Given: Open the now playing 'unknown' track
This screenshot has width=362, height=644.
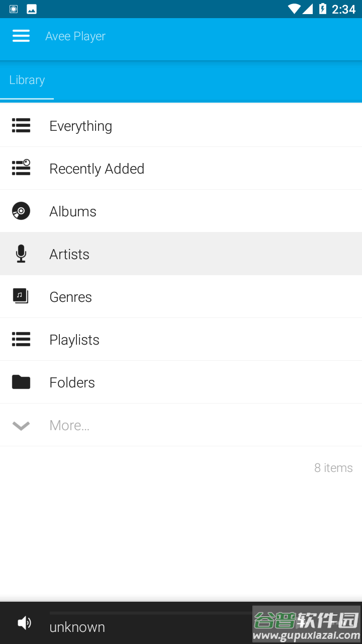Looking at the screenshot, I should click(77, 627).
